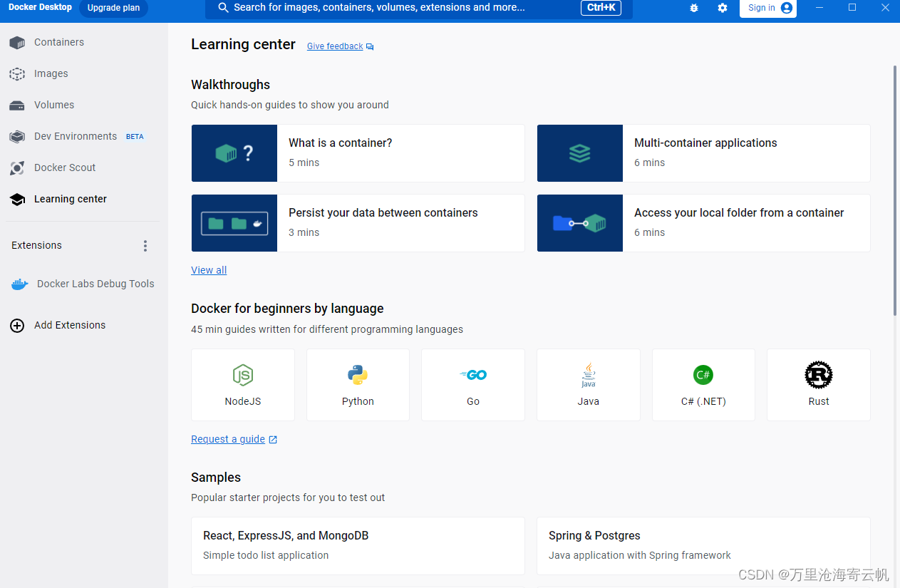Click the BETA badge next to Dev Environments
The width and height of the screenshot is (900, 588).
[x=135, y=137]
